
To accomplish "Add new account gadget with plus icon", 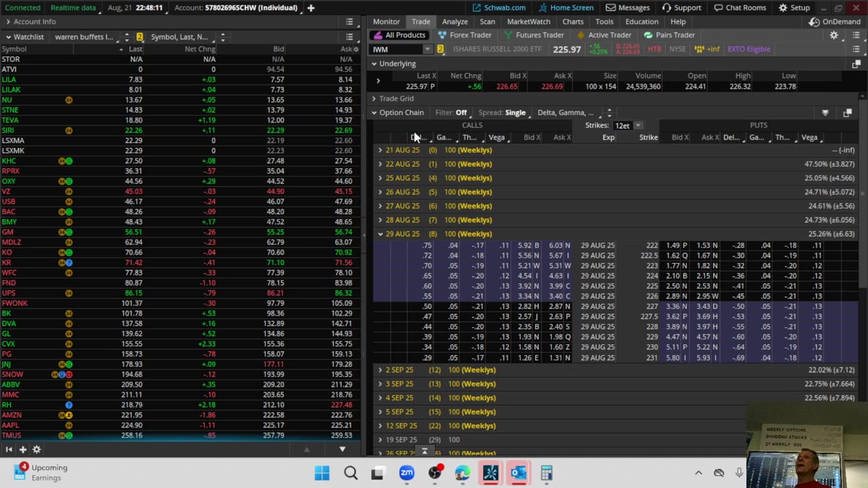I will [x=311, y=7].
